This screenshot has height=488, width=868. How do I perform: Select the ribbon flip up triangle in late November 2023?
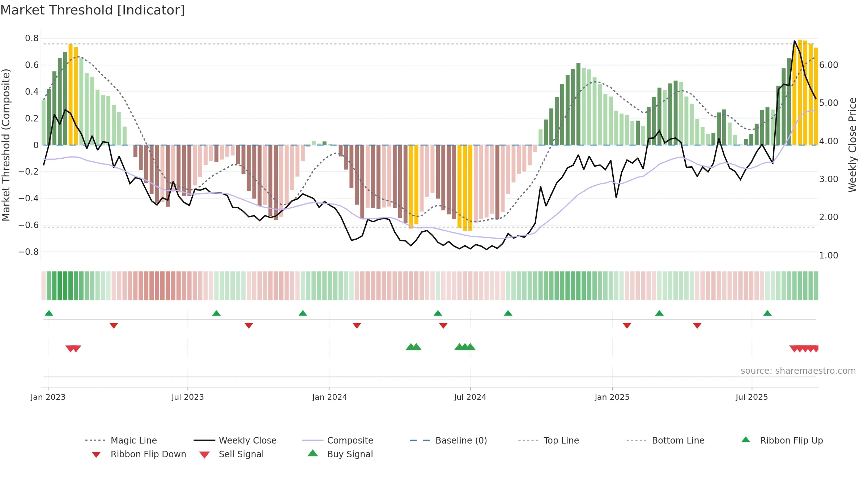coord(303,313)
